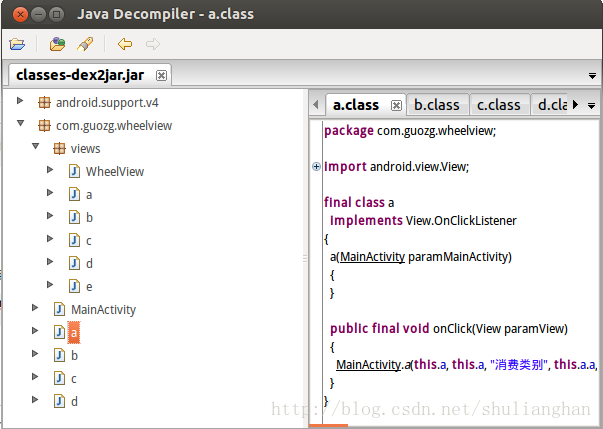The height and width of the screenshot is (429, 603).
Task: Click Java icon of highlighted class a
Action: tap(59, 332)
